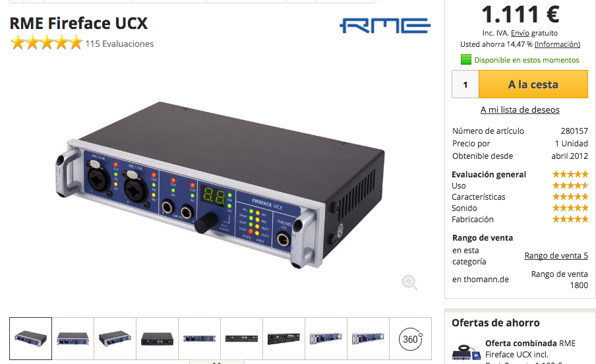Viewport: 596px width, 364px height.
Task: Click the green availability indicator icon
Action: coord(465,59)
